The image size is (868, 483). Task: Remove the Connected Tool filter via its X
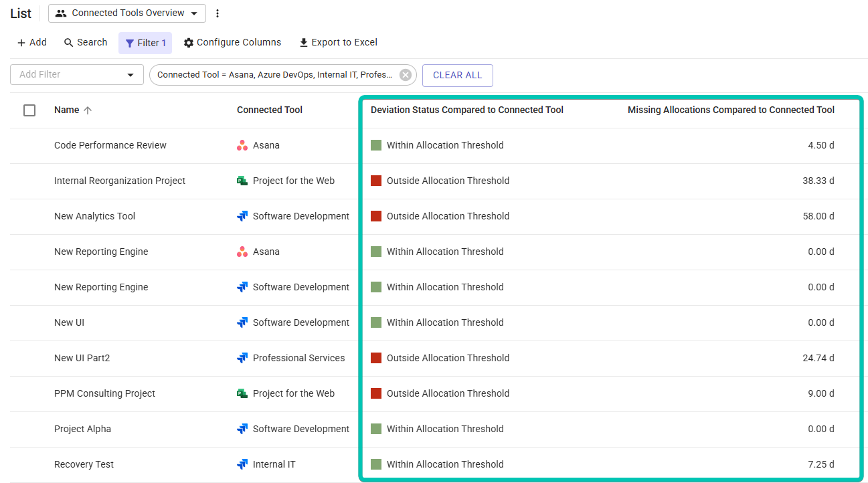point(405,74)
